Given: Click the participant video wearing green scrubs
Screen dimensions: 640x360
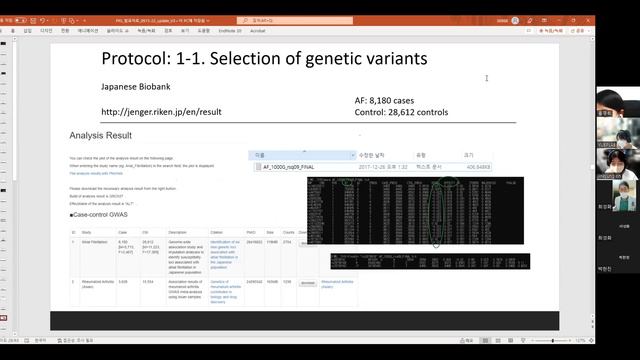Looking at the screenshot, I should click(x=624, y=196).
